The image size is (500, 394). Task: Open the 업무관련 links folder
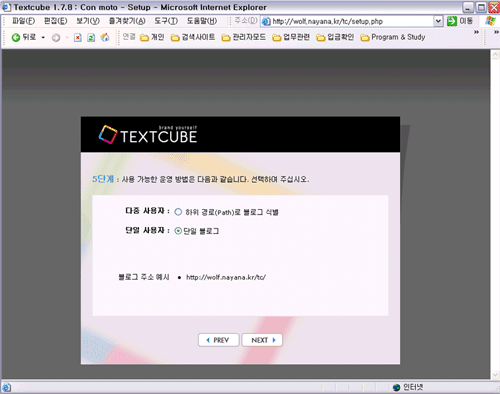291,37
